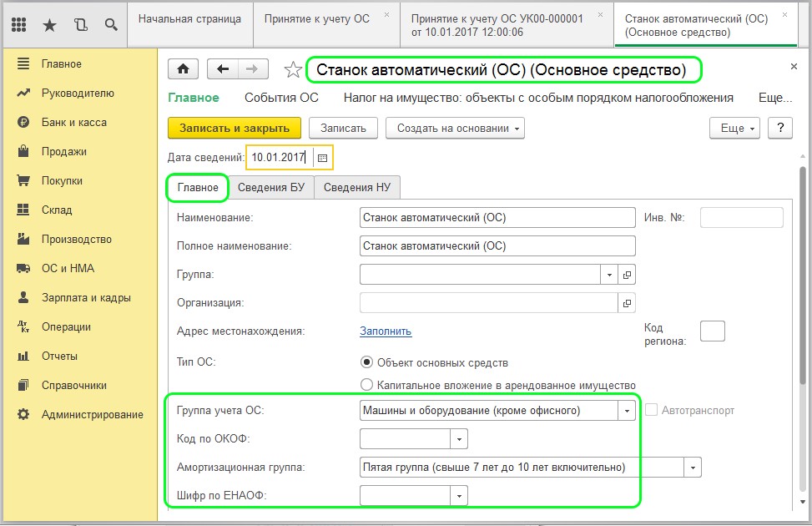
Task: Open Создать на основании dropdown
Action: click(x=455, y=129)
